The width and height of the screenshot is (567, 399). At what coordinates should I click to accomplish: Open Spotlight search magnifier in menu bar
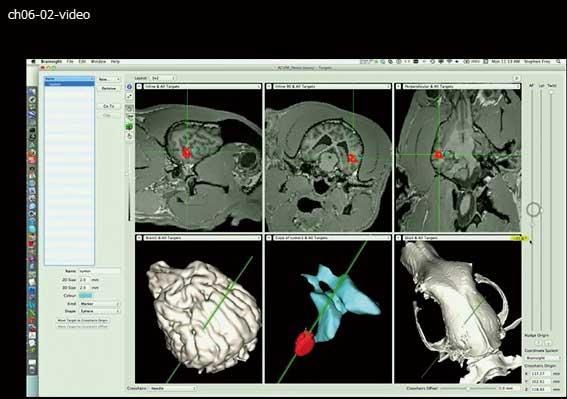point(559,62)
